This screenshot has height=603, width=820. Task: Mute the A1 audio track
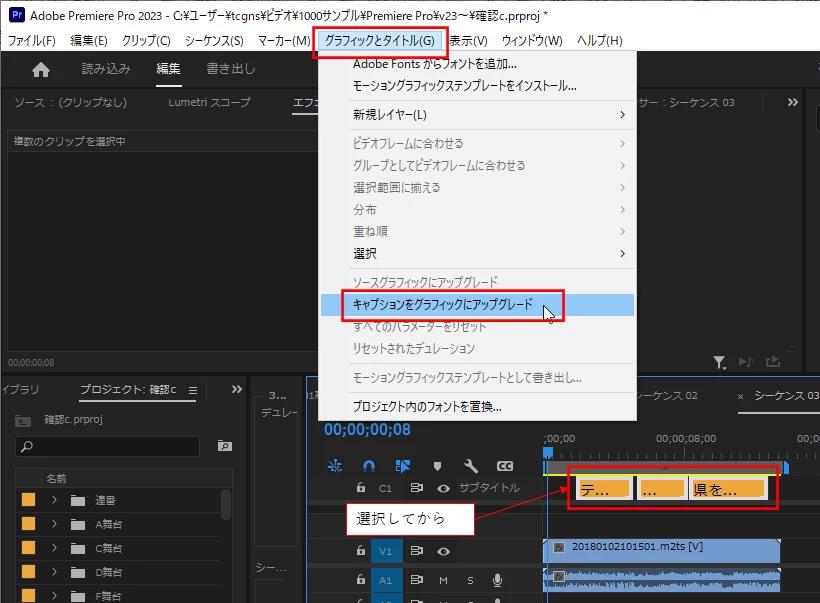point(443,580)
